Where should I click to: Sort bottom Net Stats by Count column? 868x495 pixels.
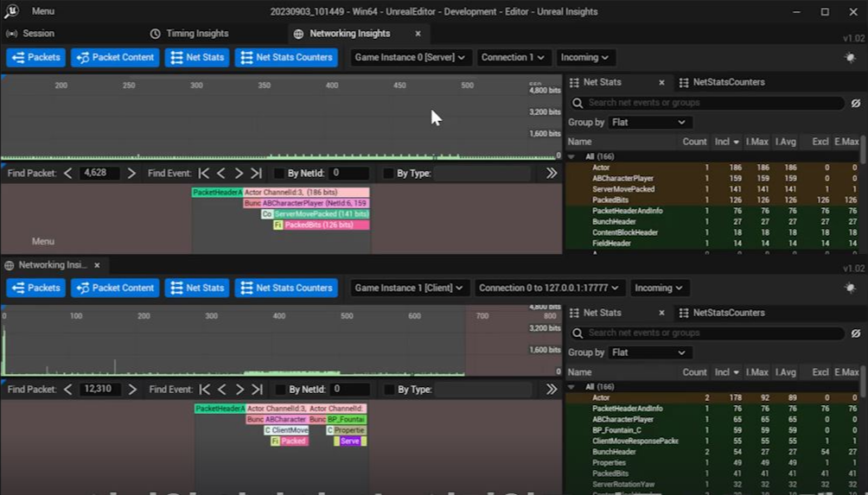[x=694, y=372]
